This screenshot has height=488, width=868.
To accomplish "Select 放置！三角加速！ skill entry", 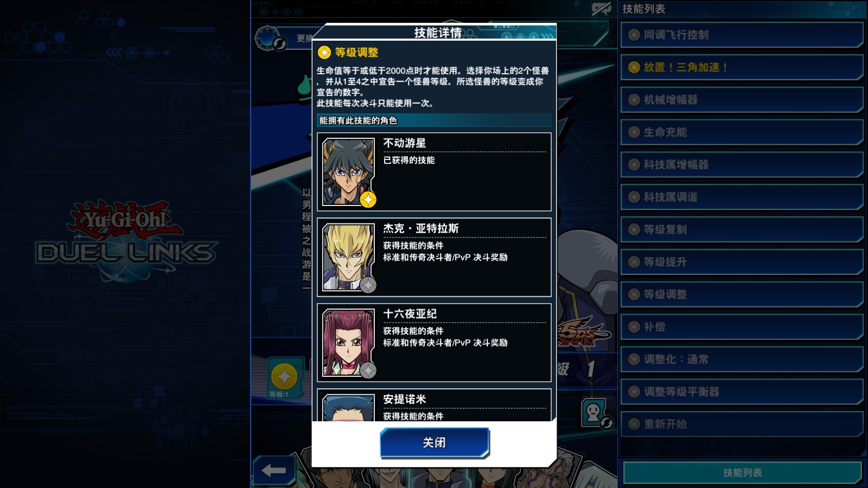I will pyautogui.click(x=742, y=67).
